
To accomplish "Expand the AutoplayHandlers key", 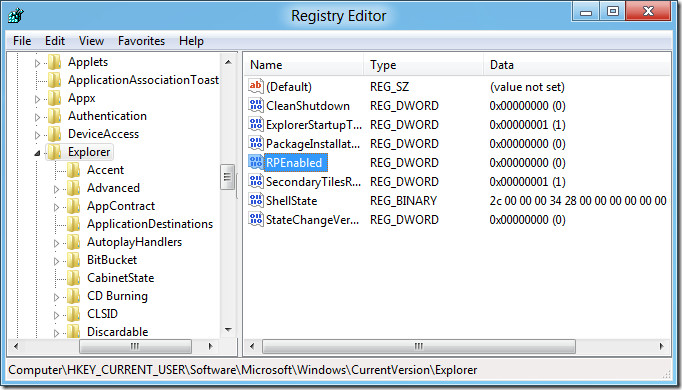I will (x=57, y=243).
